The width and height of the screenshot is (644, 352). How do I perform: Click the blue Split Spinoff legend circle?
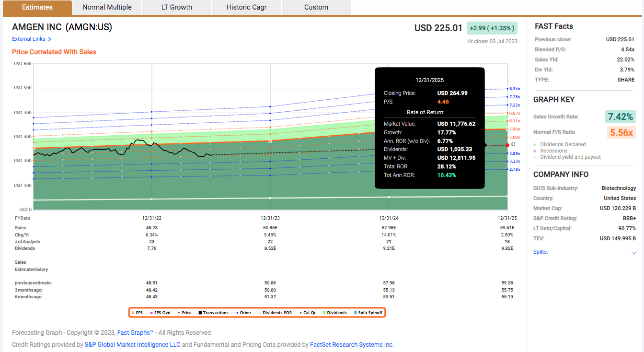coord(355,313)
